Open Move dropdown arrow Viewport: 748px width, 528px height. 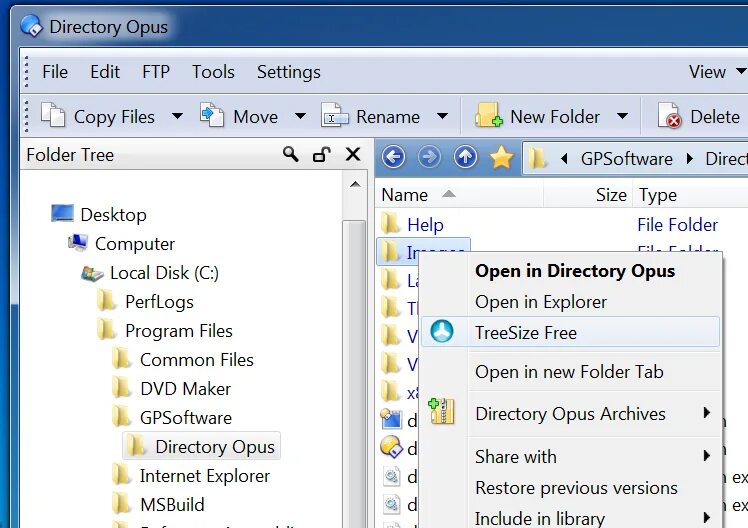click(x=300, y=116)
